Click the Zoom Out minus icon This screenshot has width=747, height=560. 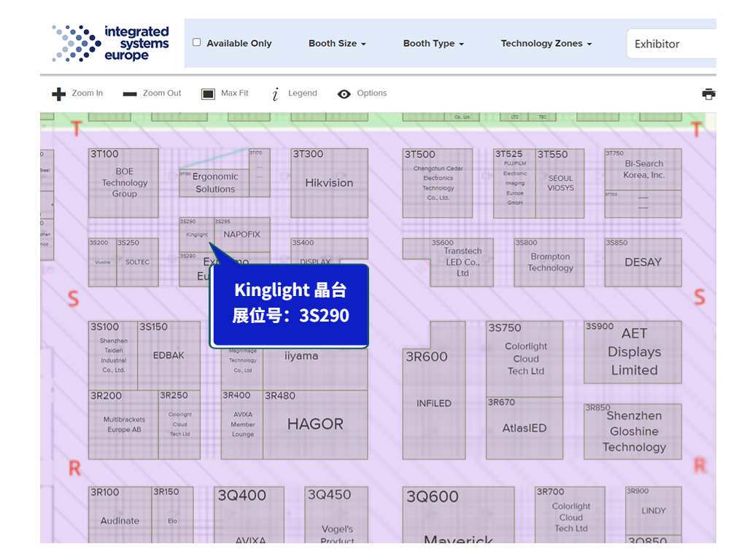coord(130,94)
